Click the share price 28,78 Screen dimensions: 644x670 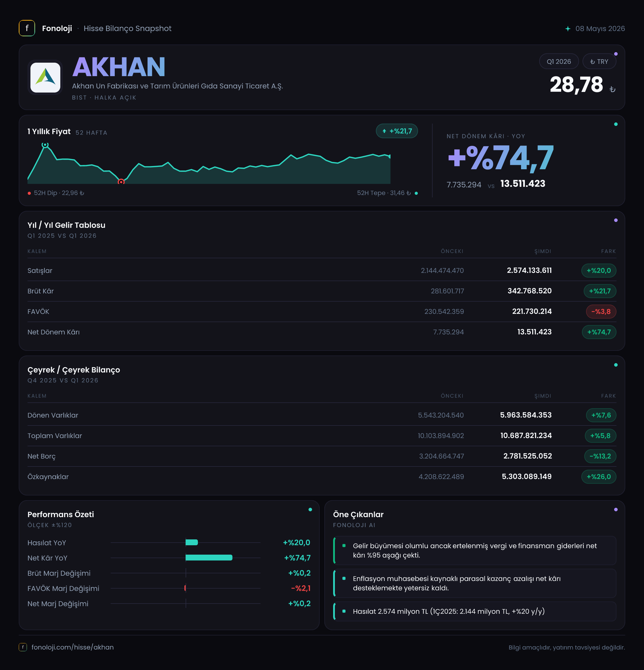coord(576,84)
